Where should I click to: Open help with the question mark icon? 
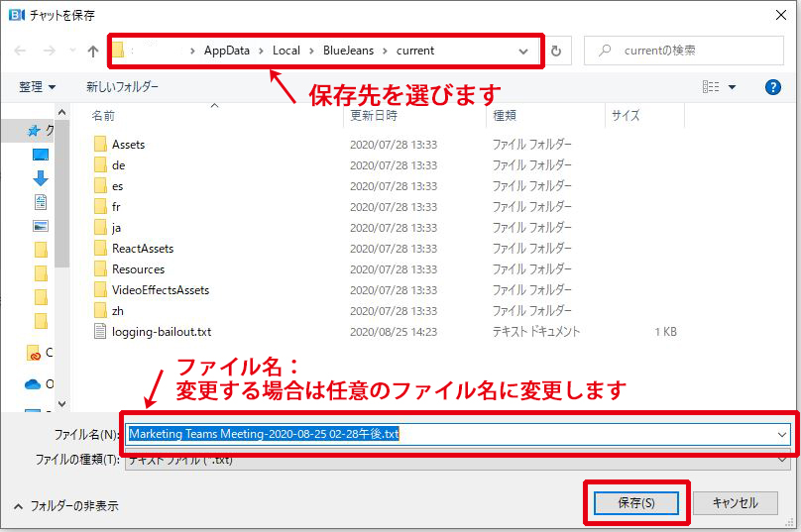click(x=773, y=87)
